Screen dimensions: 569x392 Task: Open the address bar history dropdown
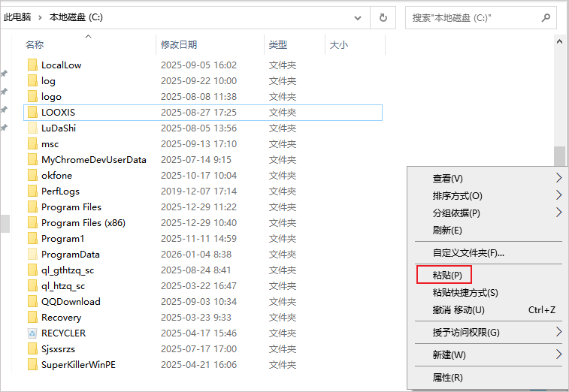click(358, 18)
